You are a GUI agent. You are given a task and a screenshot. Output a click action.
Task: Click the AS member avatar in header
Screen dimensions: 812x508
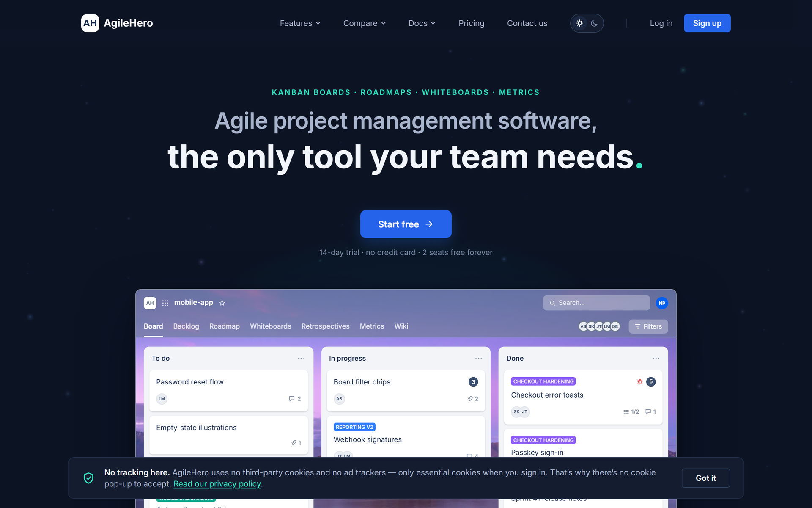(x=583, y=326)
